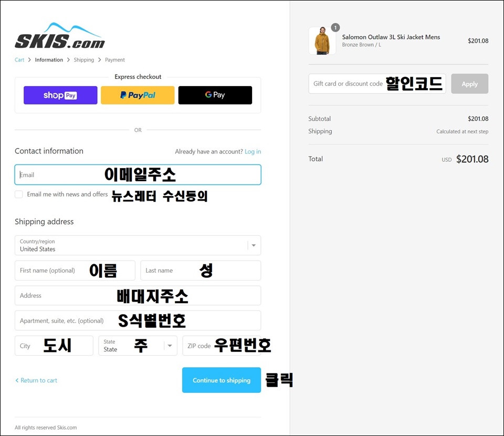Click the Gift card or discount code field
Image resolution: width=504 pixels, height=436 pixels.
click(x=377, y=84)
